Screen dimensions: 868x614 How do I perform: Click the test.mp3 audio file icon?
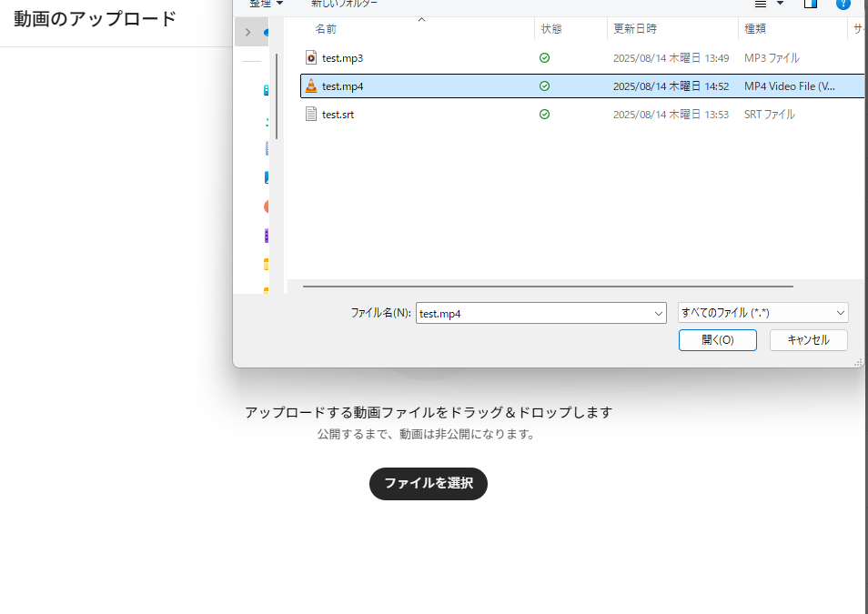click(x=311, y=58)
